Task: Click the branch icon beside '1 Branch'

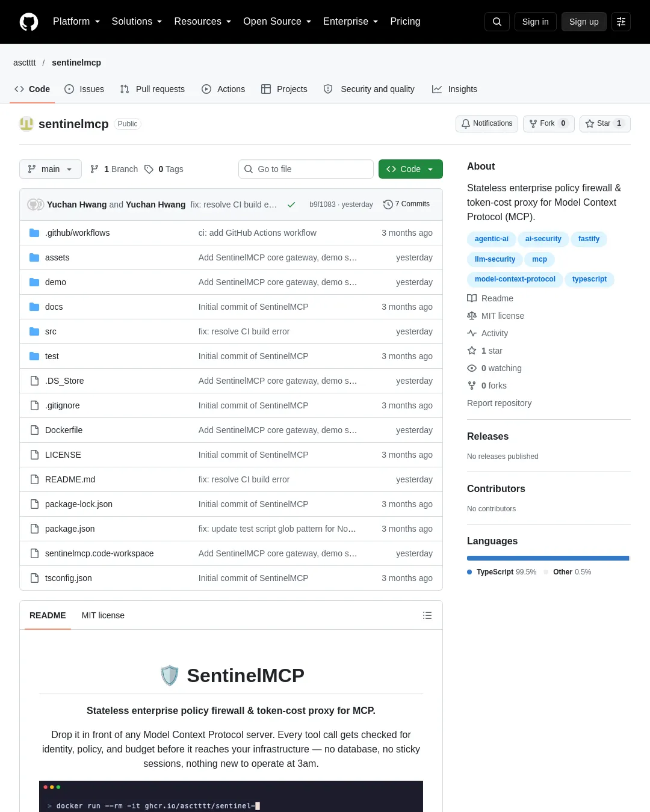Action: [x=94, y=169]
